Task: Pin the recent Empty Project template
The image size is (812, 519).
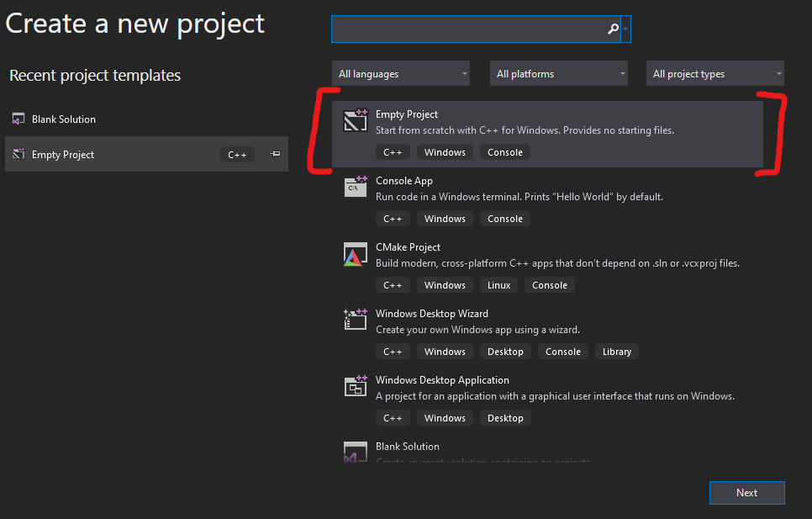Action: click(x=275, y=154)
